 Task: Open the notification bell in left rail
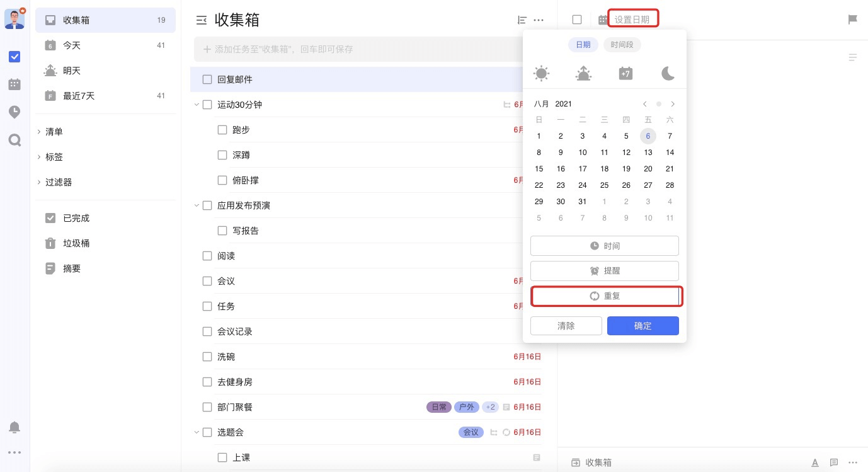click(x=14, y=427)
